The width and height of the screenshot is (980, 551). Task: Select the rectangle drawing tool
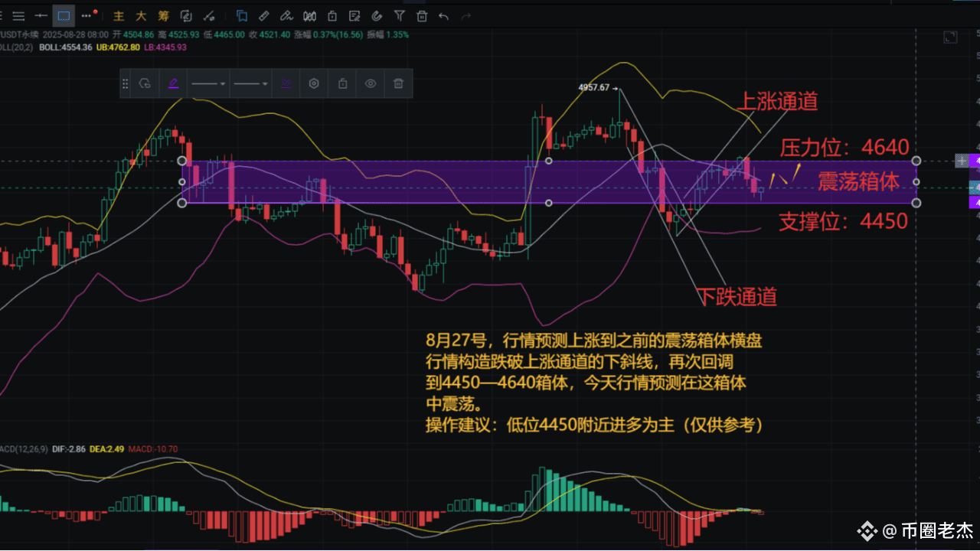click(x=64, y=15)
